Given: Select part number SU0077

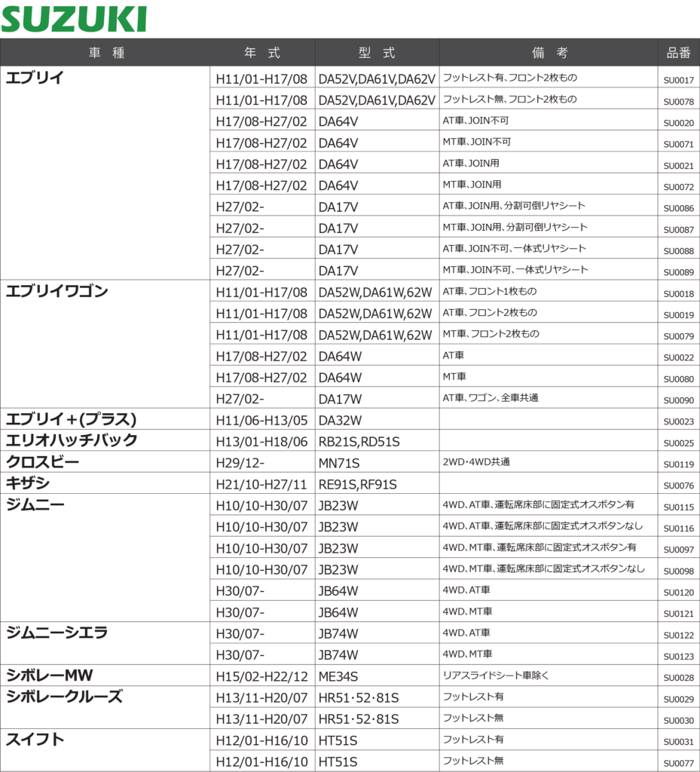Looking at the screenshot, I should pyautogui.click(x=678, y=764).
